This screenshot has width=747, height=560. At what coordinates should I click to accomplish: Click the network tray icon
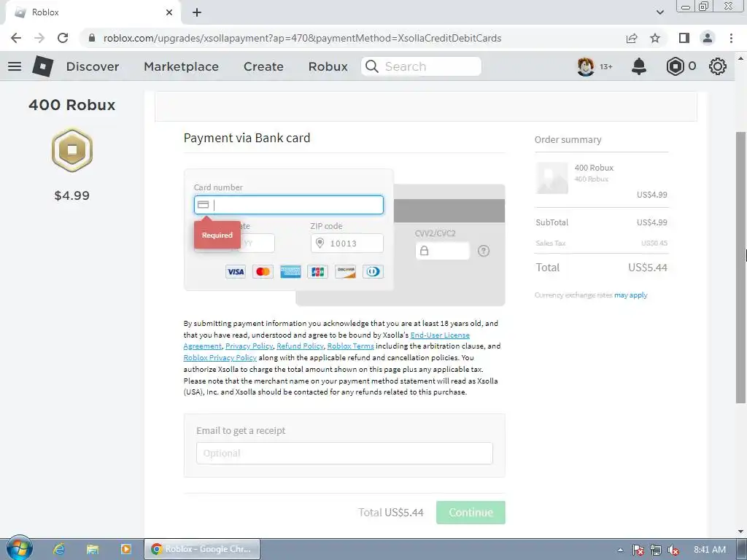click(x=656, y=550)
